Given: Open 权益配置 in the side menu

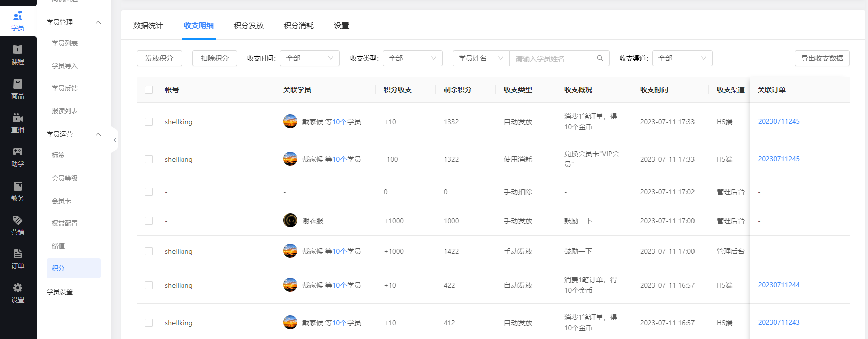Looking at the screenshot, I should click(x=65, y=223).
